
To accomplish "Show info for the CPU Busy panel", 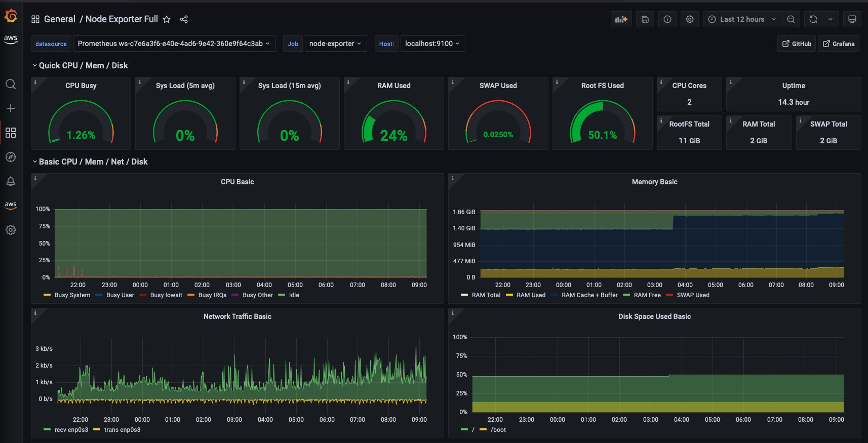I will pyautogui.click(x=35, y=82).
